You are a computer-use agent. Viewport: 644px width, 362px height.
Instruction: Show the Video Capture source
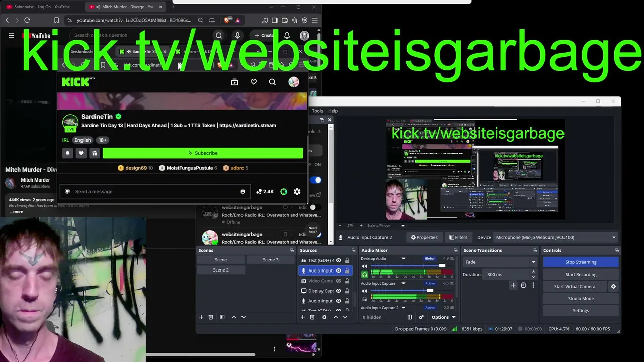tap(338, 281)
